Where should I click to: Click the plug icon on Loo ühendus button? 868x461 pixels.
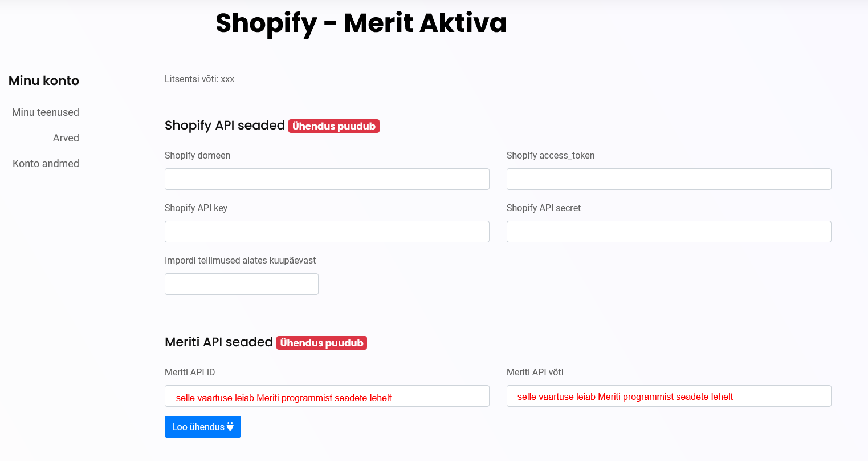[x=230, y=427]
